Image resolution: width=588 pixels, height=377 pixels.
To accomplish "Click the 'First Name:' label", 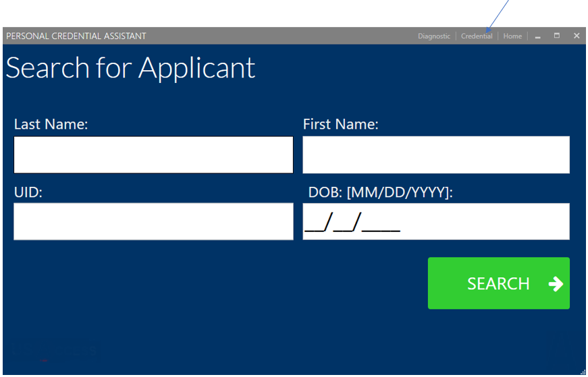I will (340, 125).
